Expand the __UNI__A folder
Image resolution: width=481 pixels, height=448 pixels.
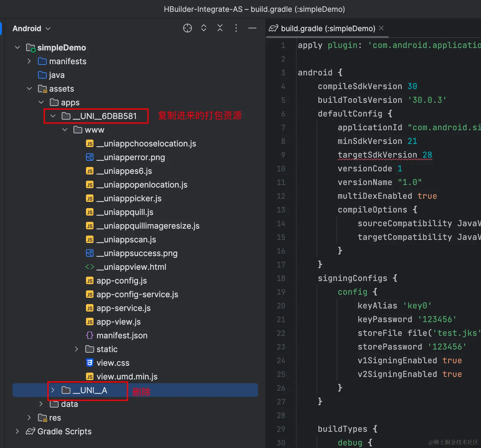click(53, 390)
